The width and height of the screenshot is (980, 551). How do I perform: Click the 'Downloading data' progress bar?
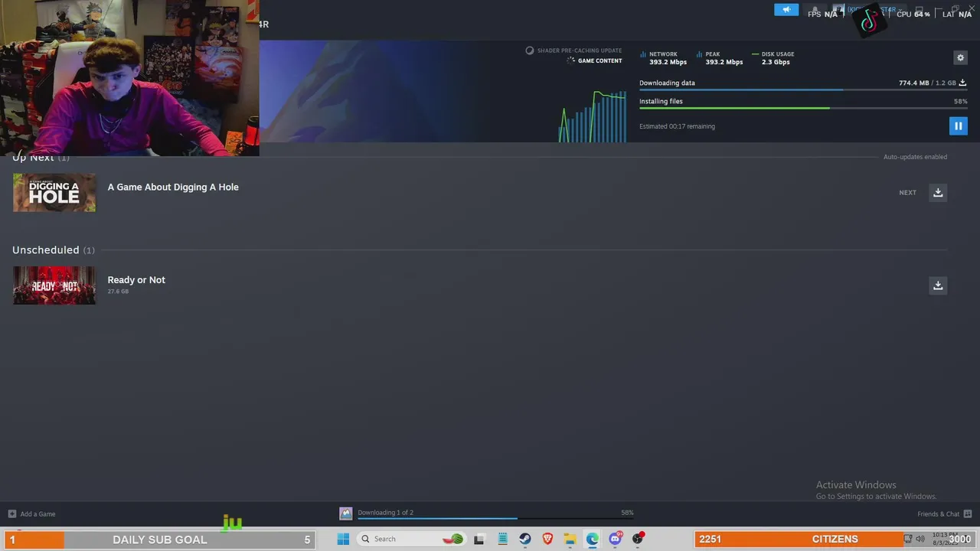click(x=803, y=90)
